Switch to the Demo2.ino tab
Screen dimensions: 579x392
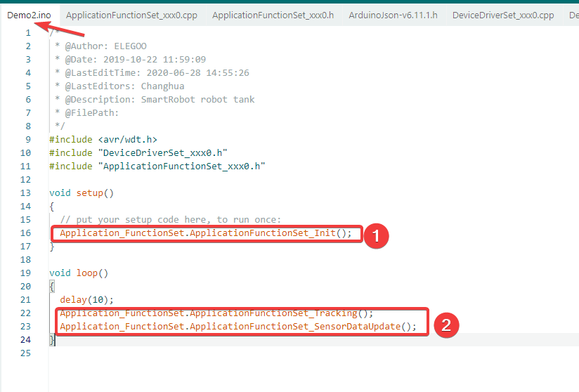pyautogui.click(x=30, y=15)
